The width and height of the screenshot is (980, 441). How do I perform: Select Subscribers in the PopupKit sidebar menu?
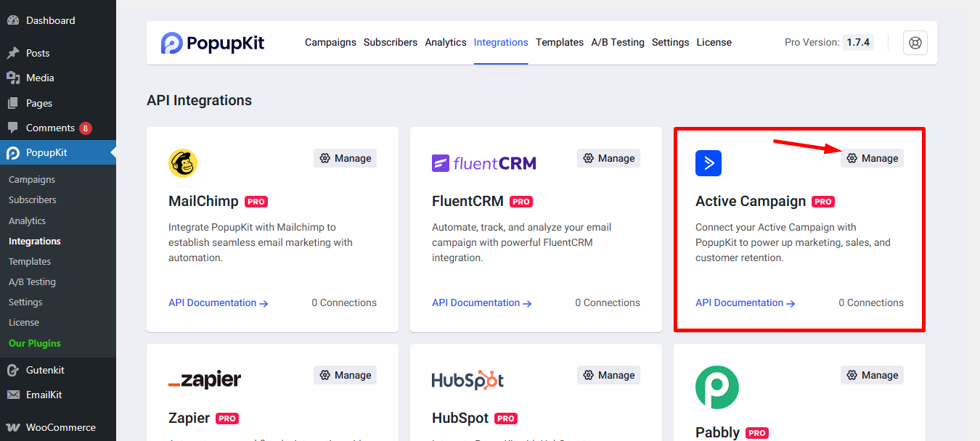[32, 199]
